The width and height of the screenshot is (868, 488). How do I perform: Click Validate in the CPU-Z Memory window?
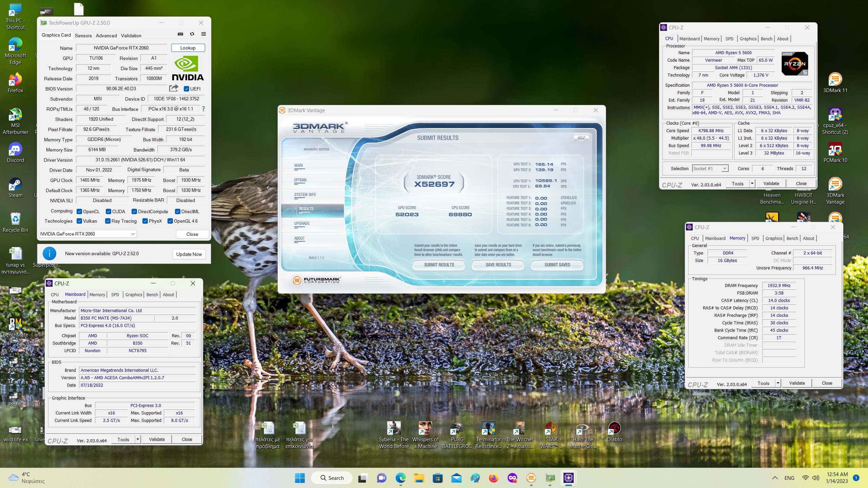[x=797, y=383]
